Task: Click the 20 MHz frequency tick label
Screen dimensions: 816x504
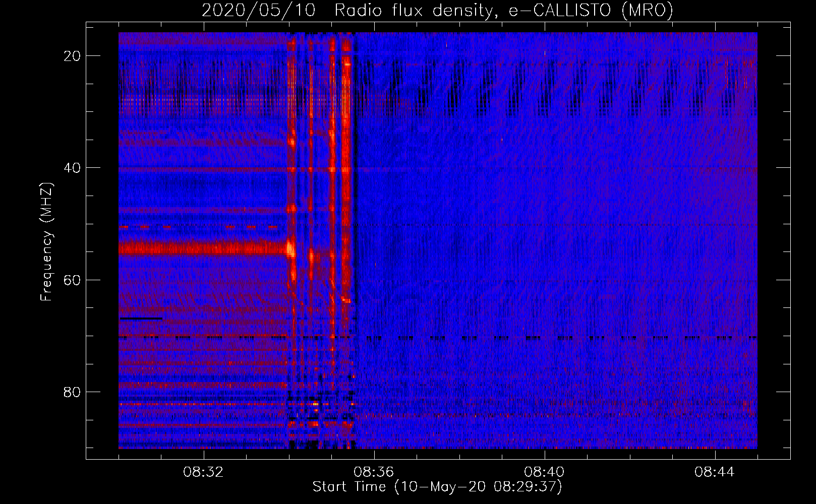Action: tap(72, 56)
